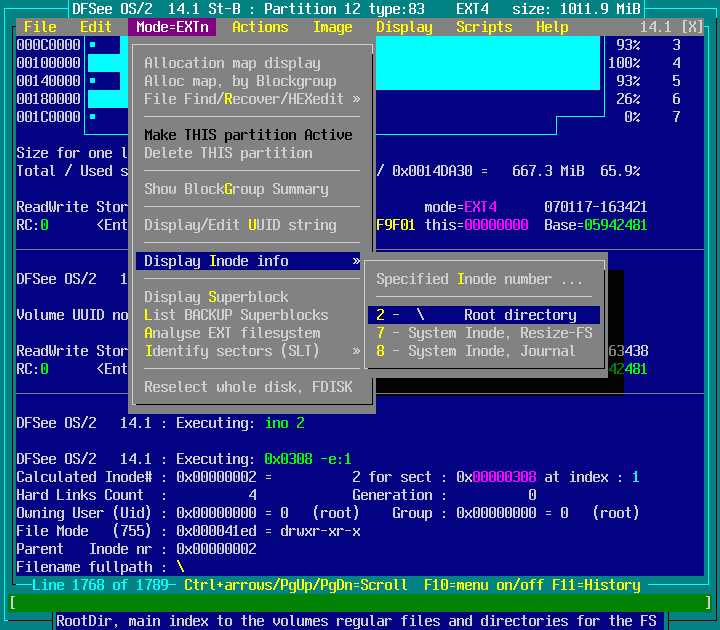
Task: Open the Edit menu
Action: click(x=96, y=27)
